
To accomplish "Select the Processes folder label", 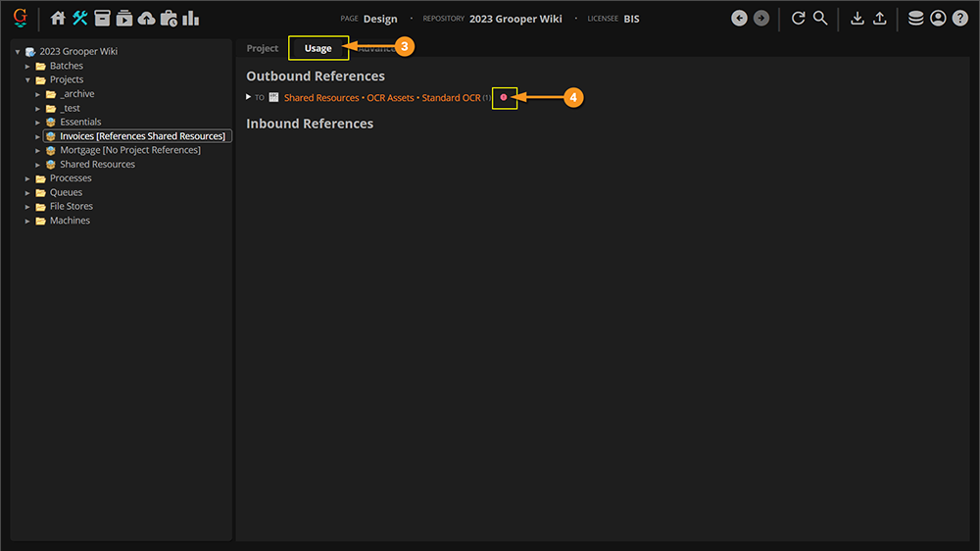I will click(71, 178).
